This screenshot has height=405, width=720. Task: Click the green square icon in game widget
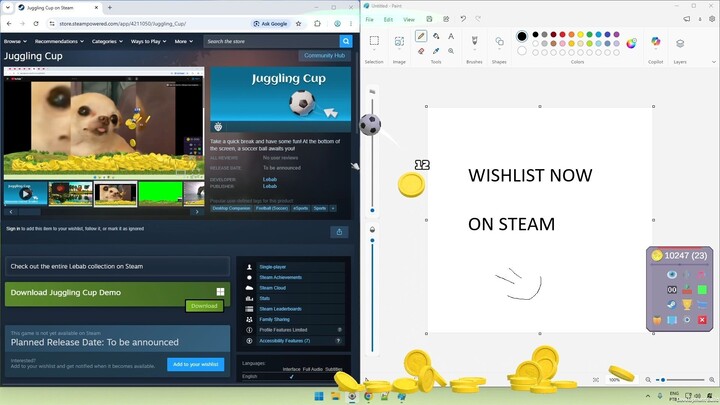point(702,290)
